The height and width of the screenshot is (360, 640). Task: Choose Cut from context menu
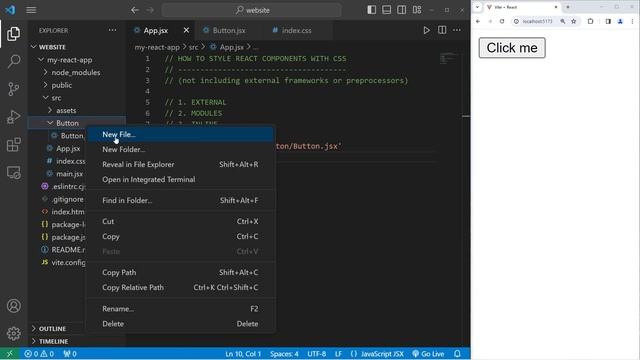coord(180,221)
